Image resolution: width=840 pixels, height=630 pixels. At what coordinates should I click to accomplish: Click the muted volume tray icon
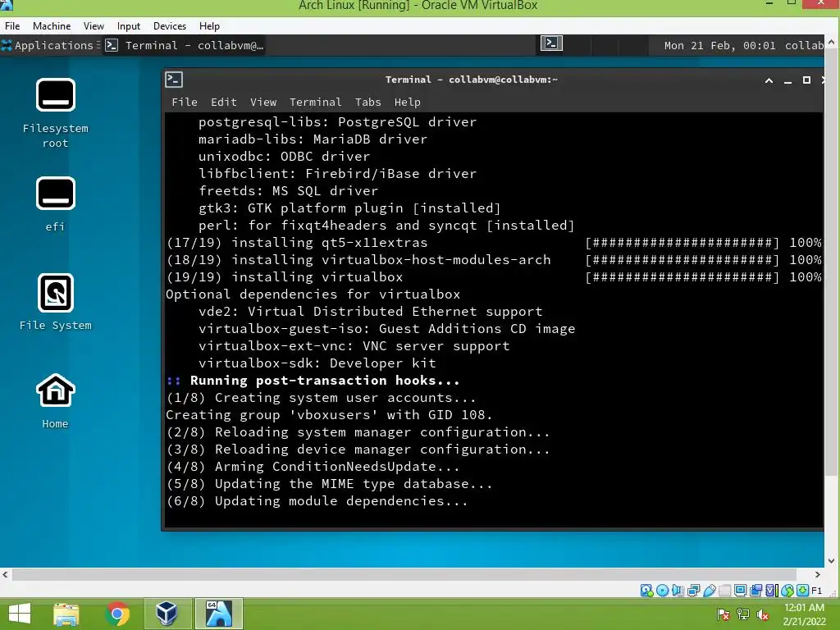point(763,614)
